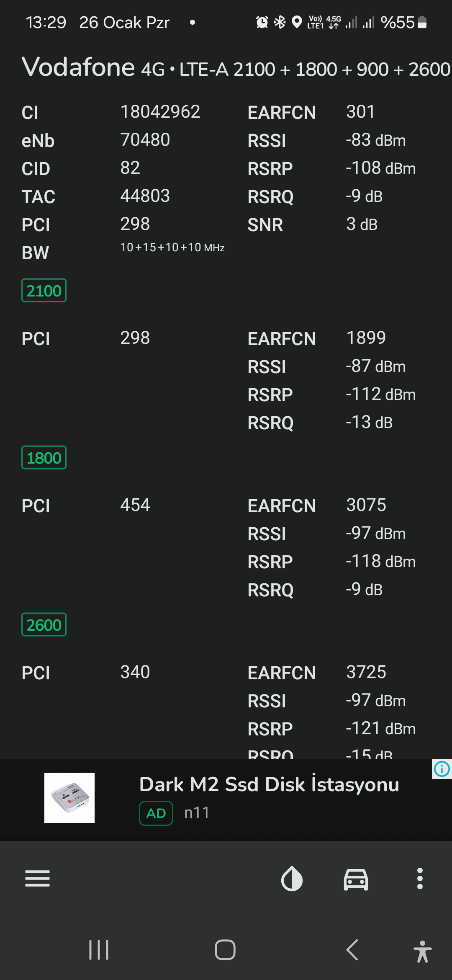Select the 2600 band label
Image resolution: width=452 pixels, height=980 pixels.
point(44,624)
